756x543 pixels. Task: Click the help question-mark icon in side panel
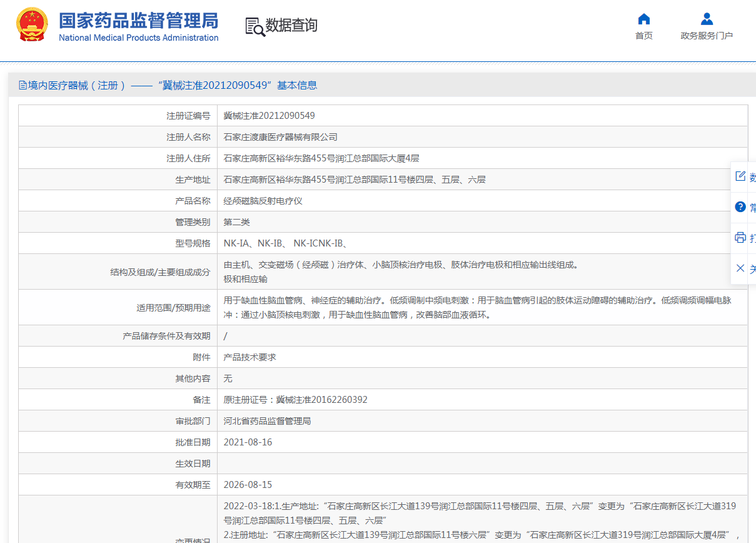(x=740, y=207)
